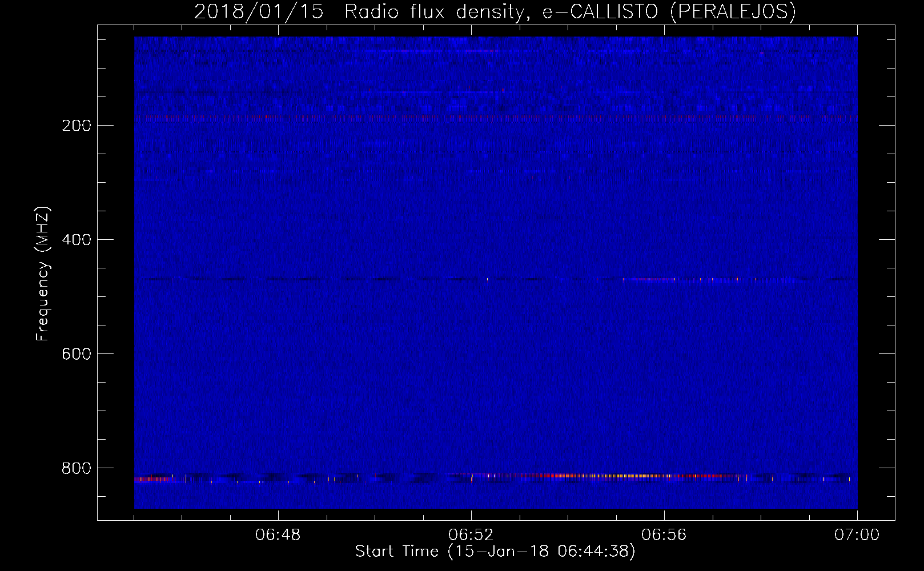Click the 600 frequency tick label
This screenshot has width=924, height=571.
pyautogui.click(x=77, y=354)
